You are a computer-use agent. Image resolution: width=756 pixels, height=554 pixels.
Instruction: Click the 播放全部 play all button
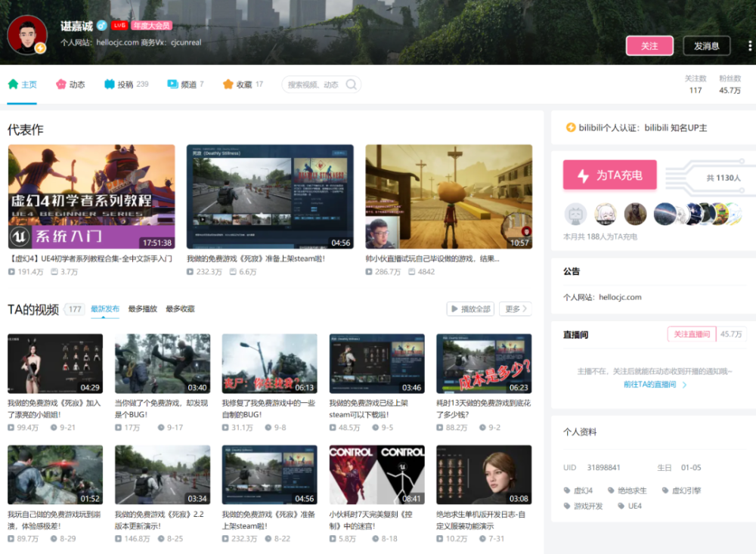click(470, 309)
